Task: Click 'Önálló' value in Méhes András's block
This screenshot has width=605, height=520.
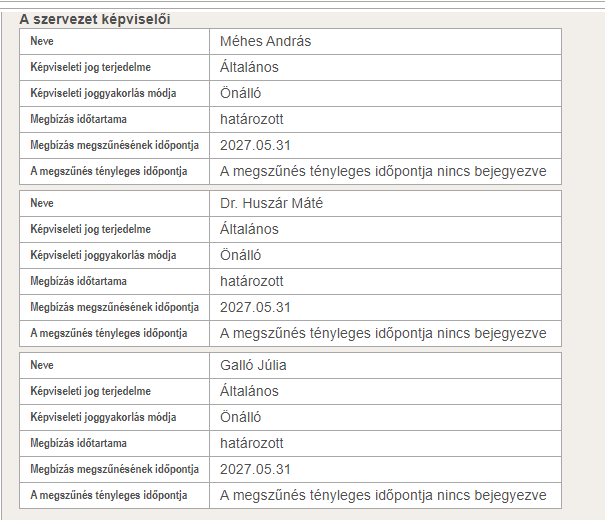Action: click(x=241, y=93)
